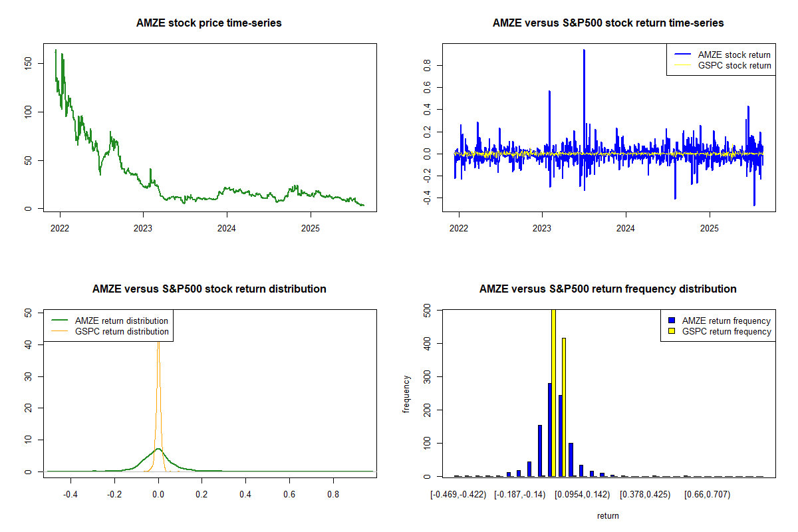This screenshot has height=532, width=798.
Task: Click the 'return frequency distribution' chart title
Action: click(608, 289)
